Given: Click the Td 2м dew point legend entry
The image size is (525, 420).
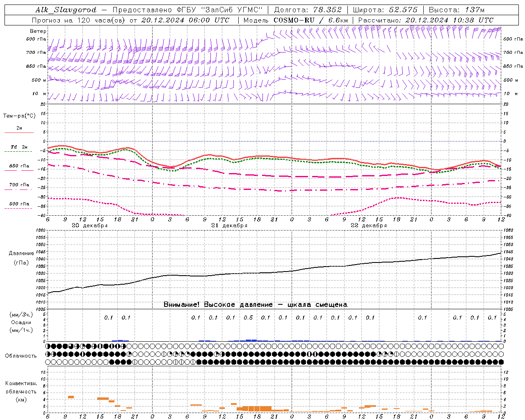Looking at the screenshot, I should (x=19, y=147).
